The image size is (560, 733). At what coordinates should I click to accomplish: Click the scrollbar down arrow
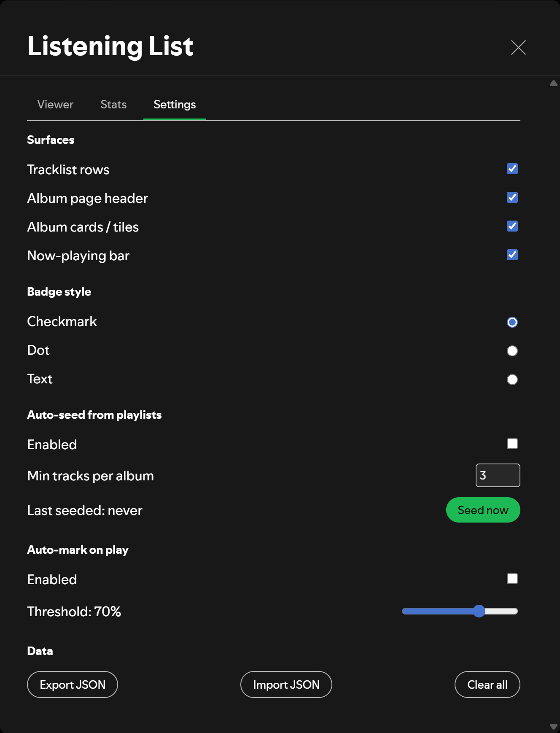(554, 726)
